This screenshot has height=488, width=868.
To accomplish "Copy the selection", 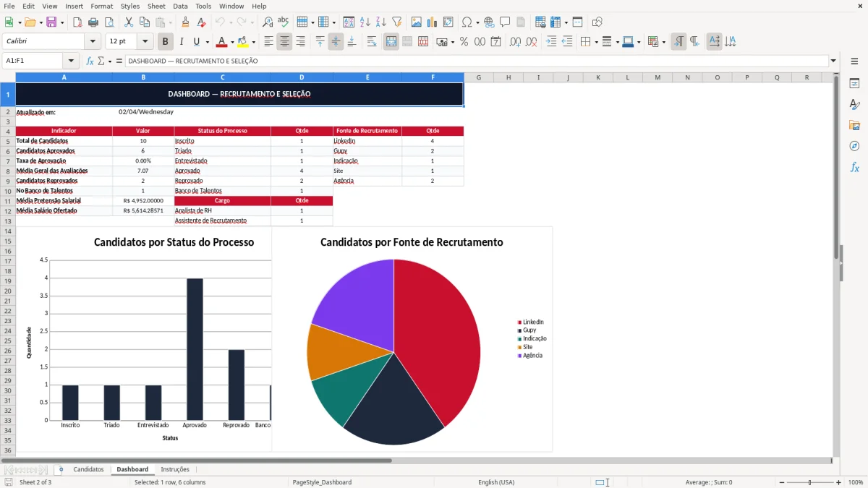I will (144, 22).
